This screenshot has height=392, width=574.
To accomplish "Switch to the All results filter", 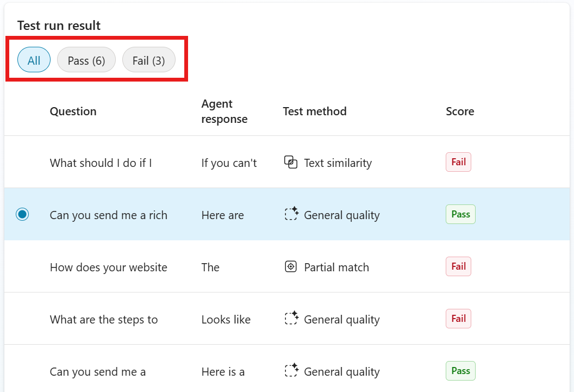I will coord(34,60).
